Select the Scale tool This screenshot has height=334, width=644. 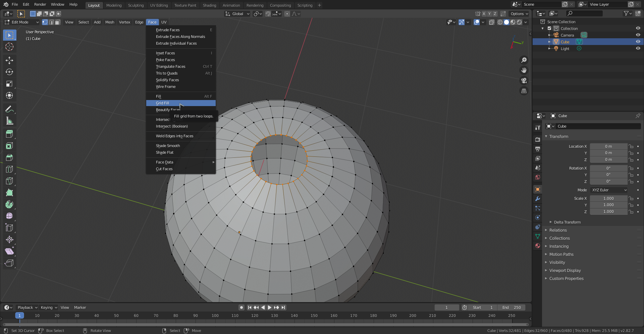pyautogui.click(x=9, y=84)
